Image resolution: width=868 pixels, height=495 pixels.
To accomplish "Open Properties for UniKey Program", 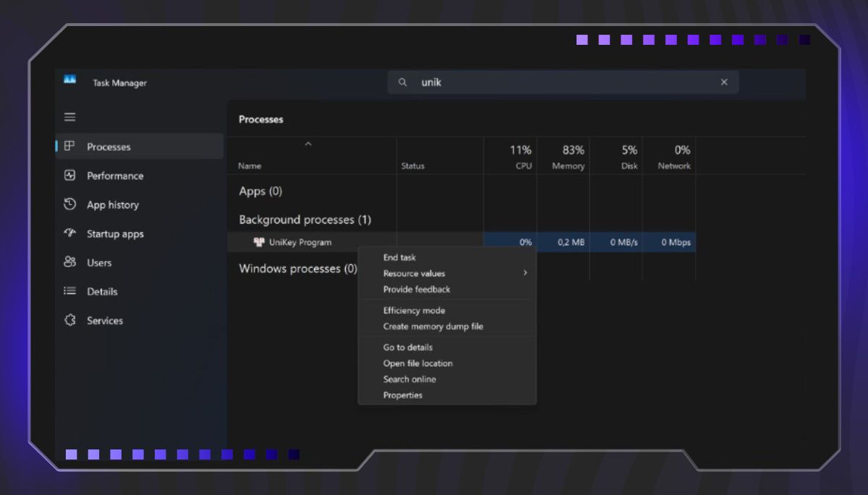I will tap(403, 394).
